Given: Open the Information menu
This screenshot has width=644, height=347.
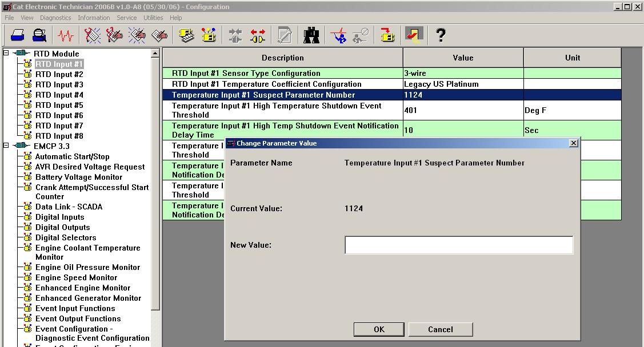Looking at the screenshot, I should 94,18.
